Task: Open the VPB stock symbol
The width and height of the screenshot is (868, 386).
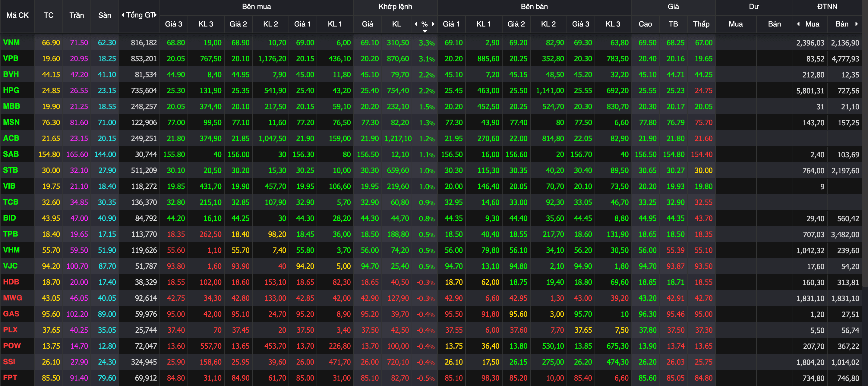Action: click(x=11, y=58)
